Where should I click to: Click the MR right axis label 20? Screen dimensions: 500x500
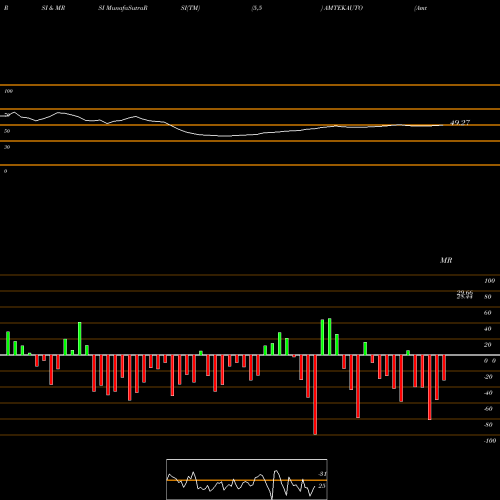488,345
